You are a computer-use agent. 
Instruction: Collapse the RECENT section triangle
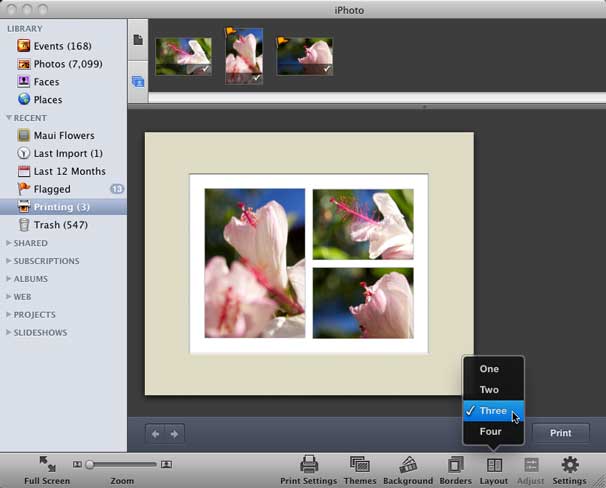(9, 117)
